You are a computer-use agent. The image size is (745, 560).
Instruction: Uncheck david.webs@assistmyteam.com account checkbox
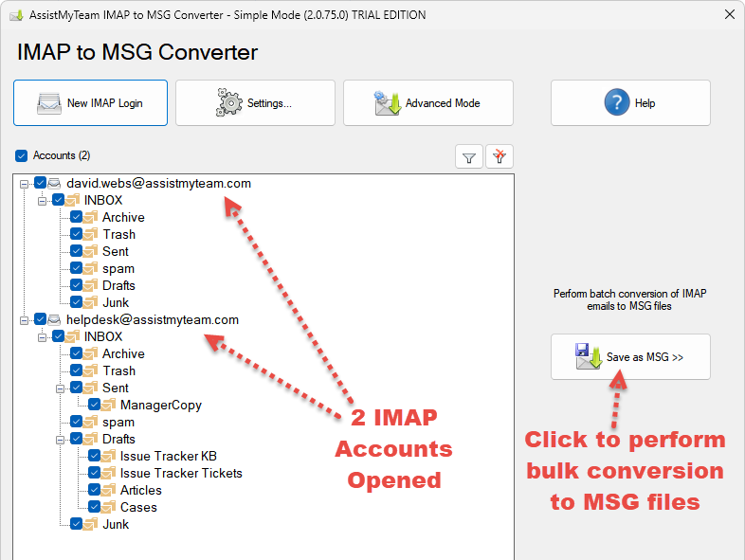click(x=40, y=183)
